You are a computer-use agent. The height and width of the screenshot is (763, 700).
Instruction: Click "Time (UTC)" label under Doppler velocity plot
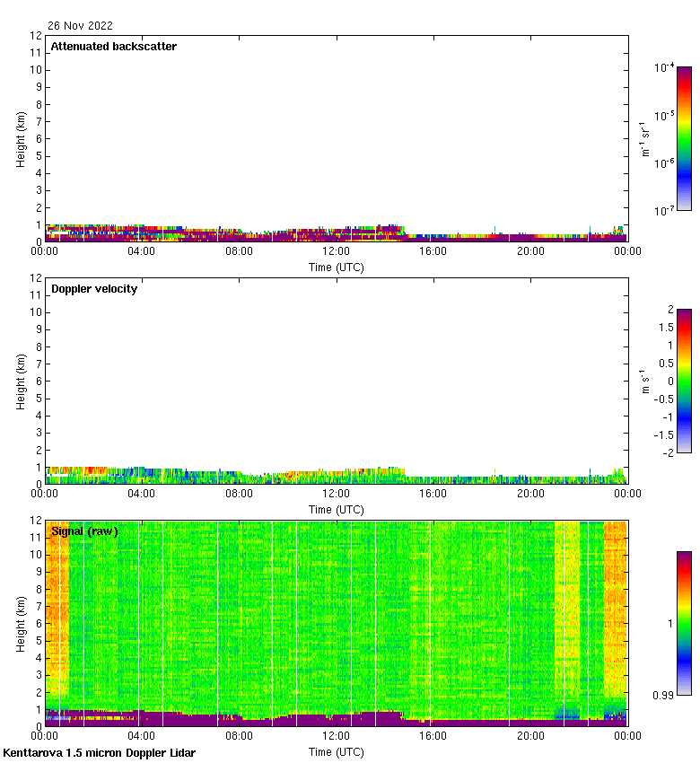click(x=336, y=510)
